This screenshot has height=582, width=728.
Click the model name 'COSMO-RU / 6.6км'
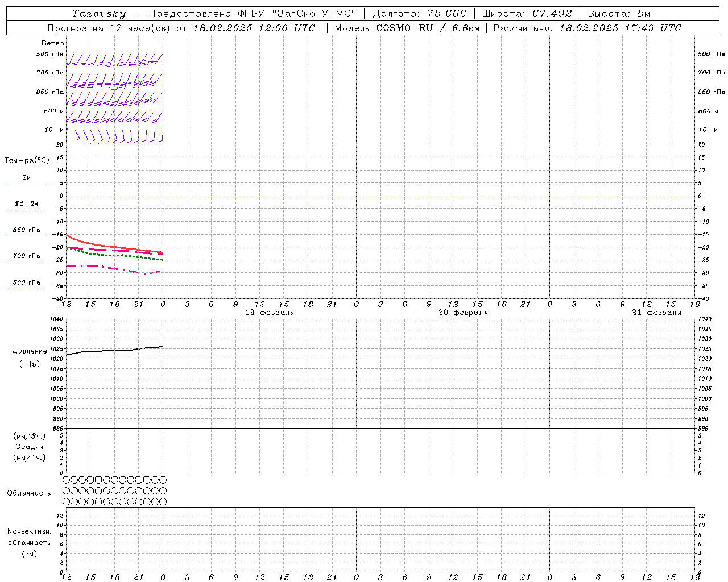(x=428, y=28)
